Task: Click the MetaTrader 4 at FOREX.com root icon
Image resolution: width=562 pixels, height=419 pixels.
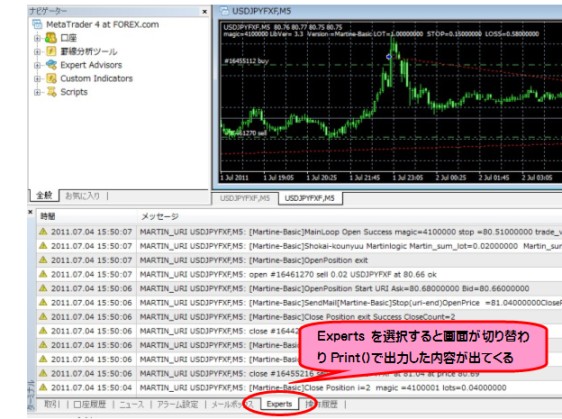Action: click(x=37, y=24)
